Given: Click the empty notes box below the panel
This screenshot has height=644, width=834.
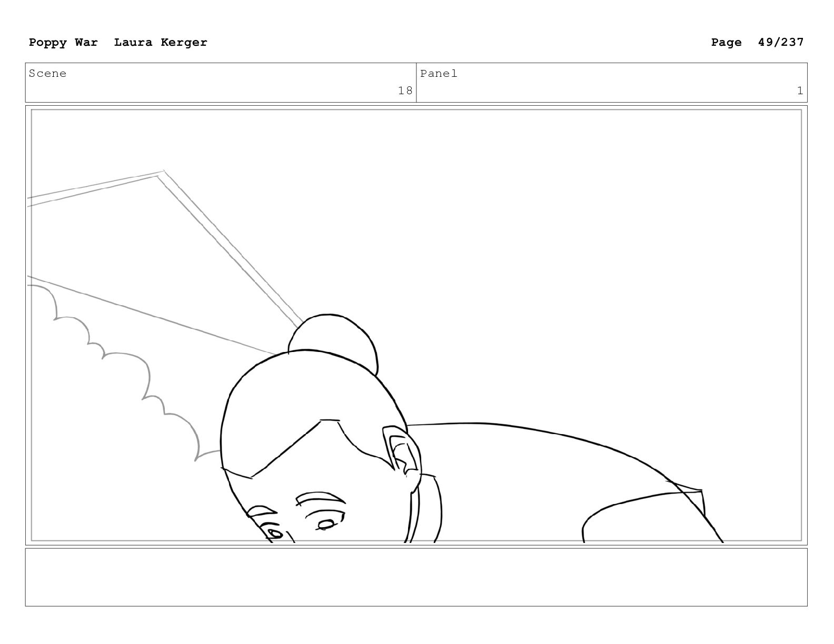Looking at the screenshot, I should point(416,577).
